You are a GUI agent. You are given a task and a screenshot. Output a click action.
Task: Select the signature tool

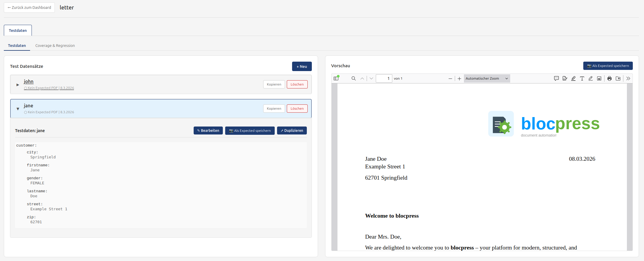(x=565, y=78)
